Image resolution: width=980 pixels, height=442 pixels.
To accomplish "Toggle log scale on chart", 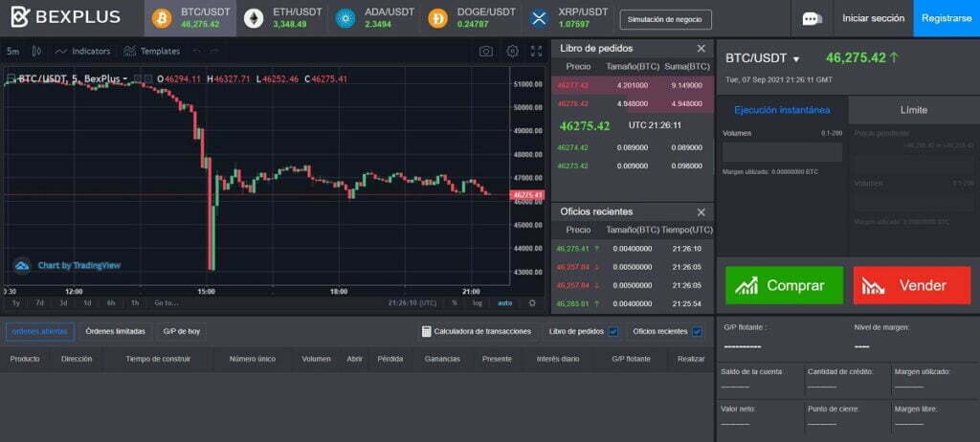I will (x=477, y=303).
